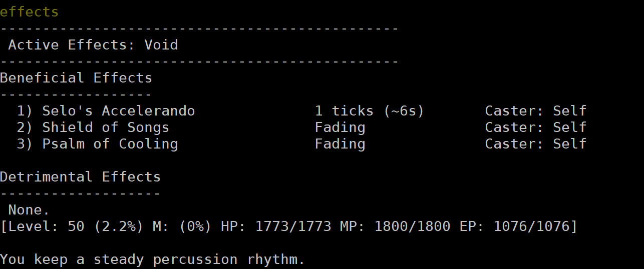Select the 'Active Effects: Void' header
This screenshot has width=644, height=269.
[x=93, y=45]
